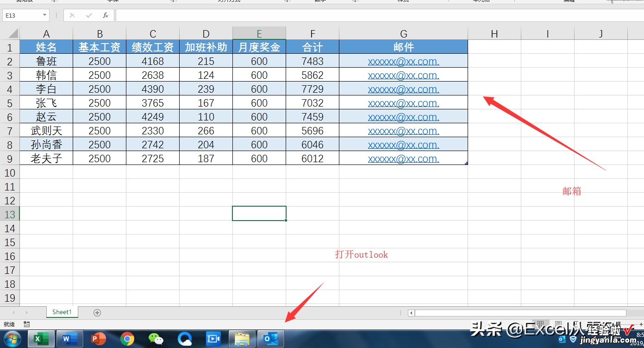This screenshot has height=348, width=644.
Task: Select column C header
Action: click(x=153, y=33)
